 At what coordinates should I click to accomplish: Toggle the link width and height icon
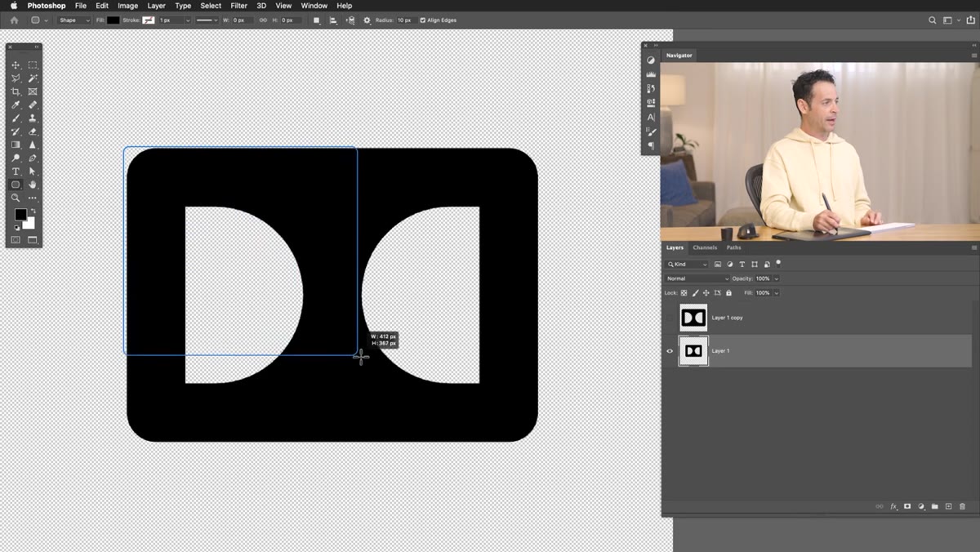coord(263,20)
